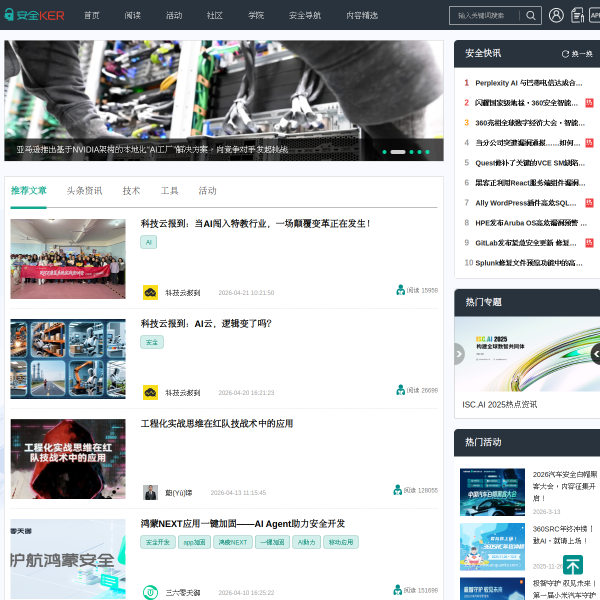Open news item 5 about Quest
The height and width of the screenshot is (600, 600).
pyautogui.click(x=530, y=163)
